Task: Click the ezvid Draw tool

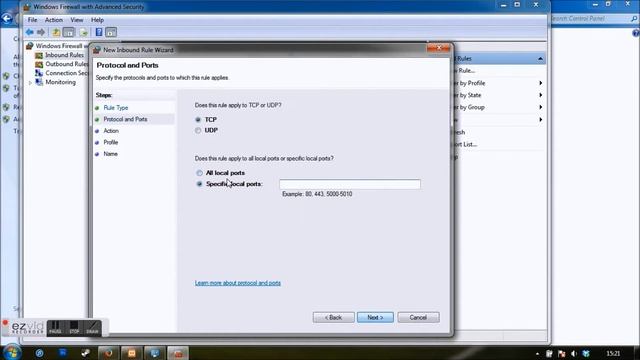Action: point(92,328)
